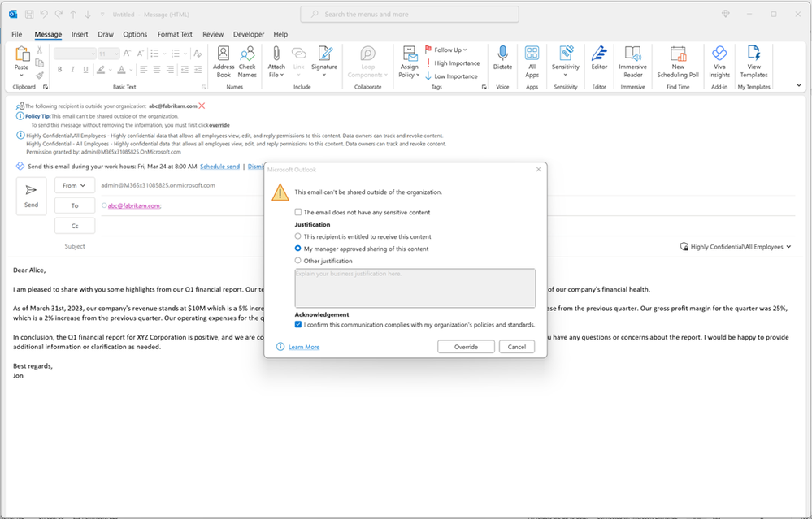This screenshot has width=812, height=519.
Task: Mark message as Low Importance
Action: tap(451, 76)
